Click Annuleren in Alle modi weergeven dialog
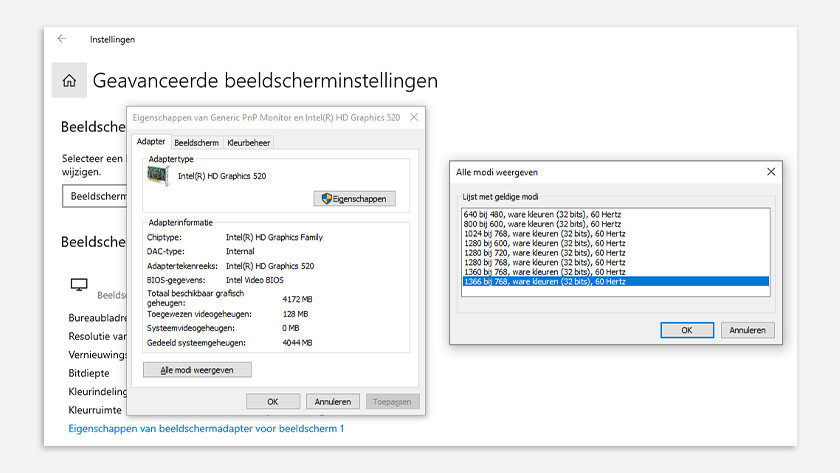Screen dimensions: 840x473 747,330
